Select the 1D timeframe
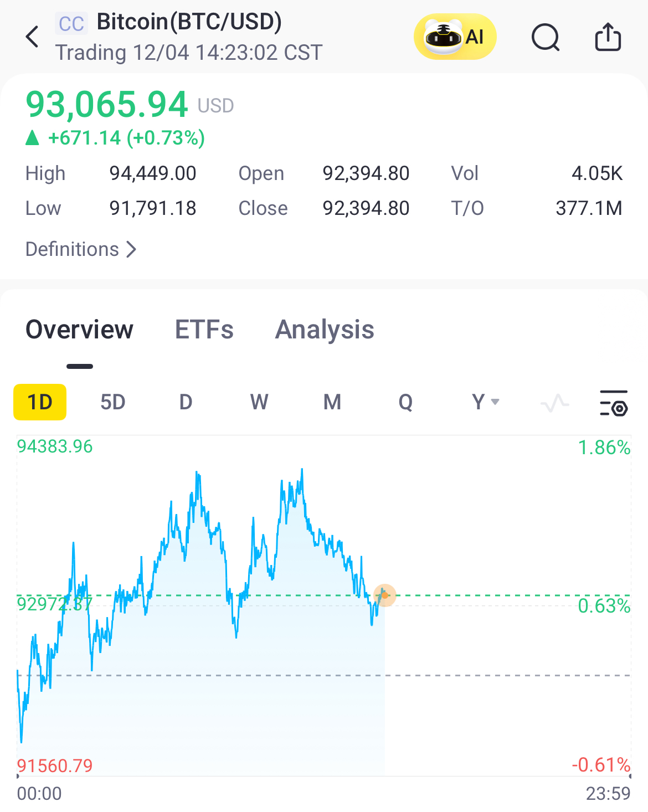648x812 pixels. click(40, 402)
